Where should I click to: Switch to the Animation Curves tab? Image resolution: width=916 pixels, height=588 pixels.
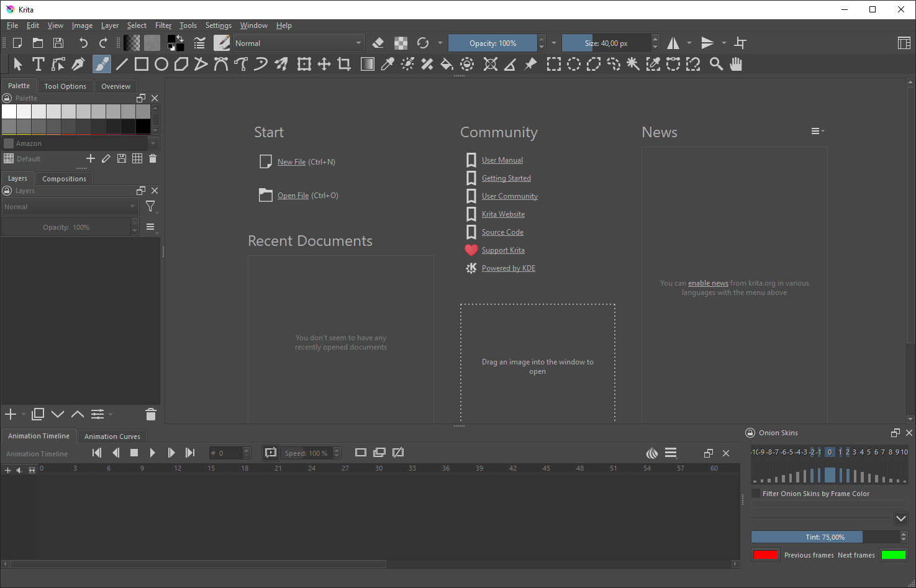pyautogui.click(x=112, y=436)
